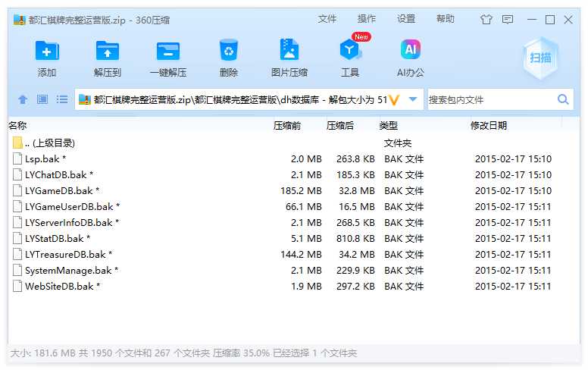Click the file icon next to LYStatDB.bak

(x=17, y=238)
